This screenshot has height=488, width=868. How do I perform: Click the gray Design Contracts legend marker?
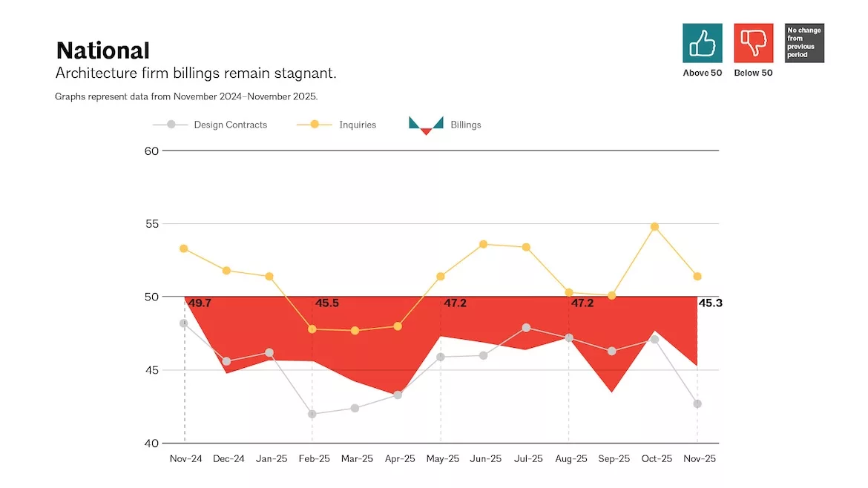click(171, 125)
